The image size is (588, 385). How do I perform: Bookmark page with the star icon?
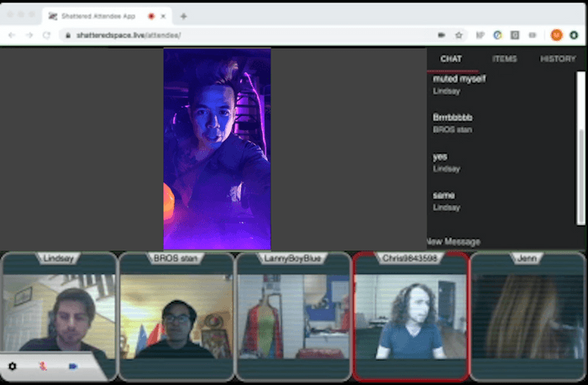[459, 35]
